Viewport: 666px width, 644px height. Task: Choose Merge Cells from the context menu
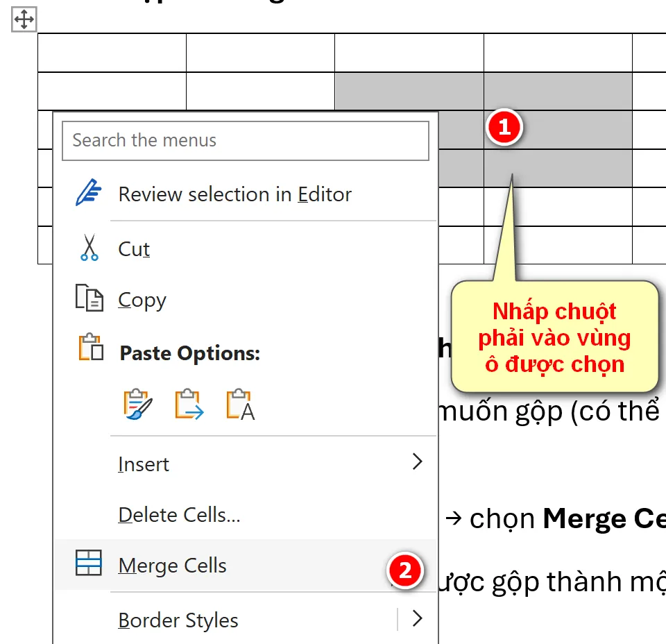click(172, 565)
